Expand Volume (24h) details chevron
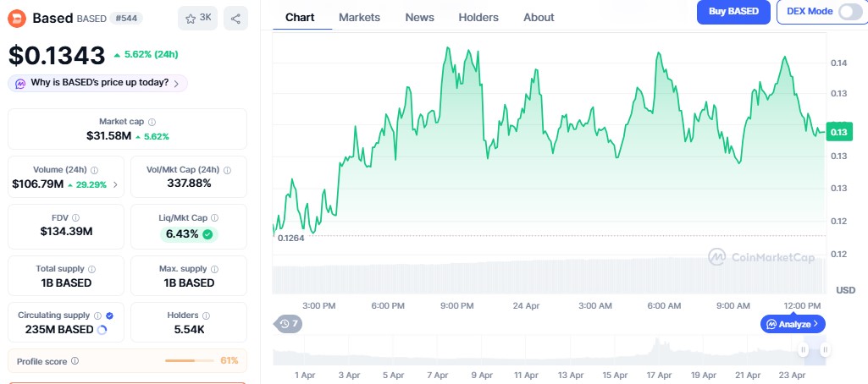 115,185
